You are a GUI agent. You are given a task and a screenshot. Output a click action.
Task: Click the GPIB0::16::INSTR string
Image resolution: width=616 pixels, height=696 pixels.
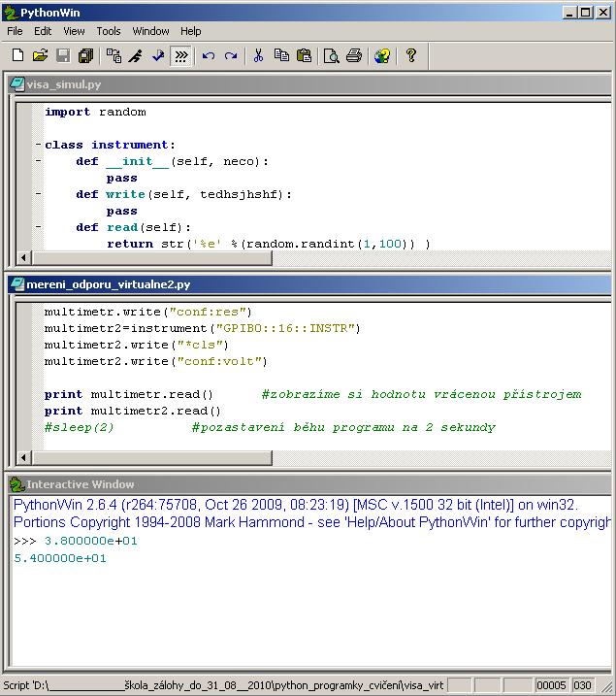click(285, 328)
